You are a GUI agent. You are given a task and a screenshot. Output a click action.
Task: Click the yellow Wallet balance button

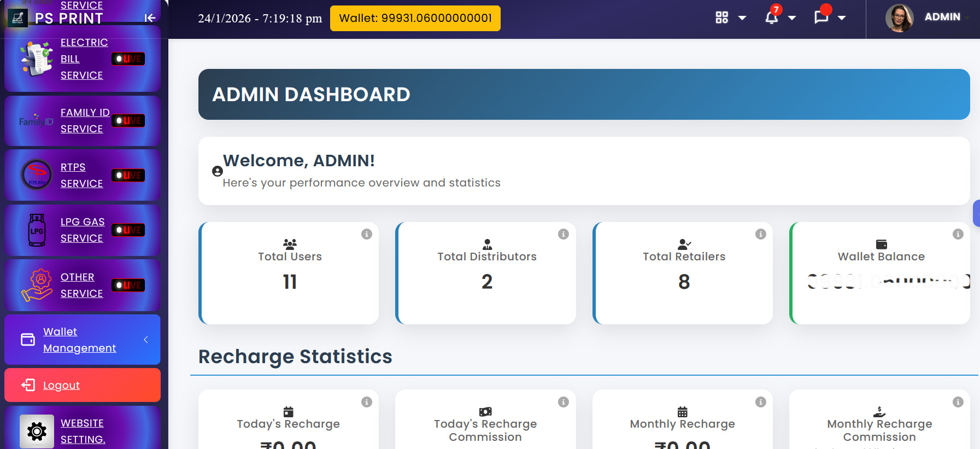[x=415, y=18]
